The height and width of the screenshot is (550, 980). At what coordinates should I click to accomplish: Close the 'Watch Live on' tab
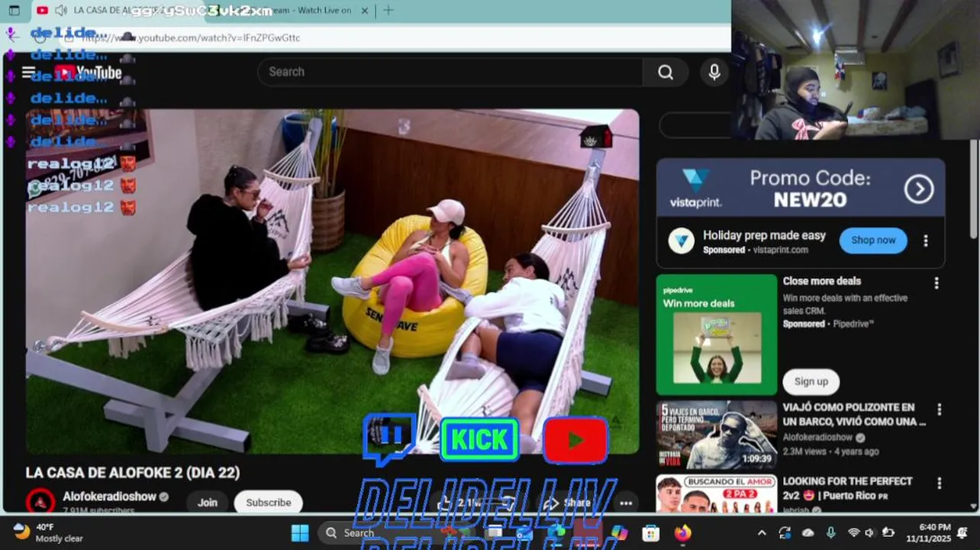[x=364, y=11]
